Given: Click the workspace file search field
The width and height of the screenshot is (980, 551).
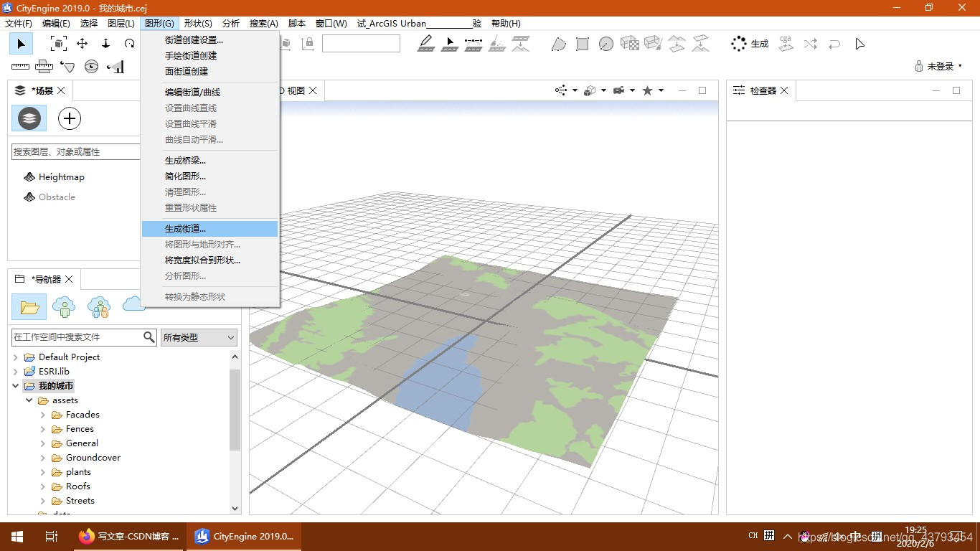Looking at the screenshot, I should point(77,337).
